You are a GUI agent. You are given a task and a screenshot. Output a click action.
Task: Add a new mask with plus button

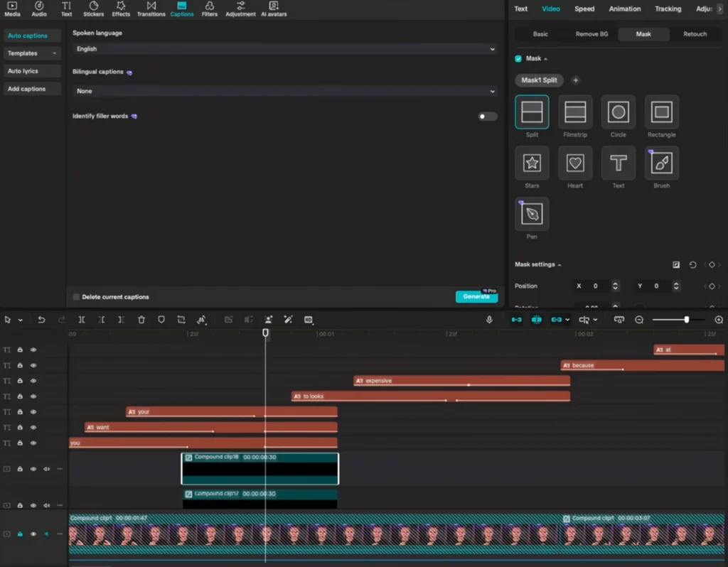576,80
